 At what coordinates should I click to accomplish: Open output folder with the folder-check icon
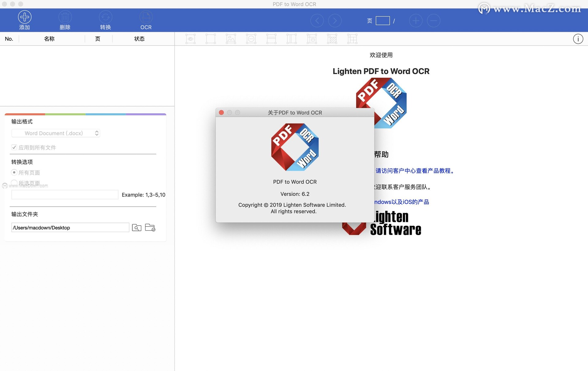coord(150,227)
